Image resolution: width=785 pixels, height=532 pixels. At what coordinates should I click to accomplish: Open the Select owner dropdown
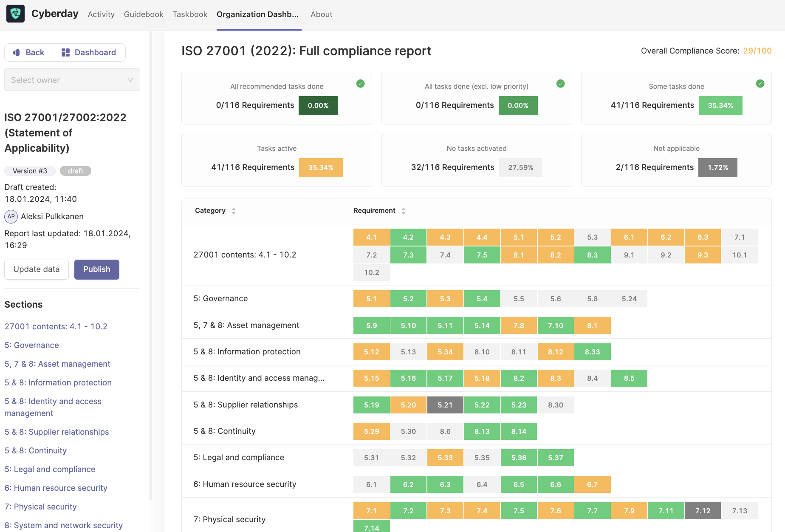click(x=72, y=80)
